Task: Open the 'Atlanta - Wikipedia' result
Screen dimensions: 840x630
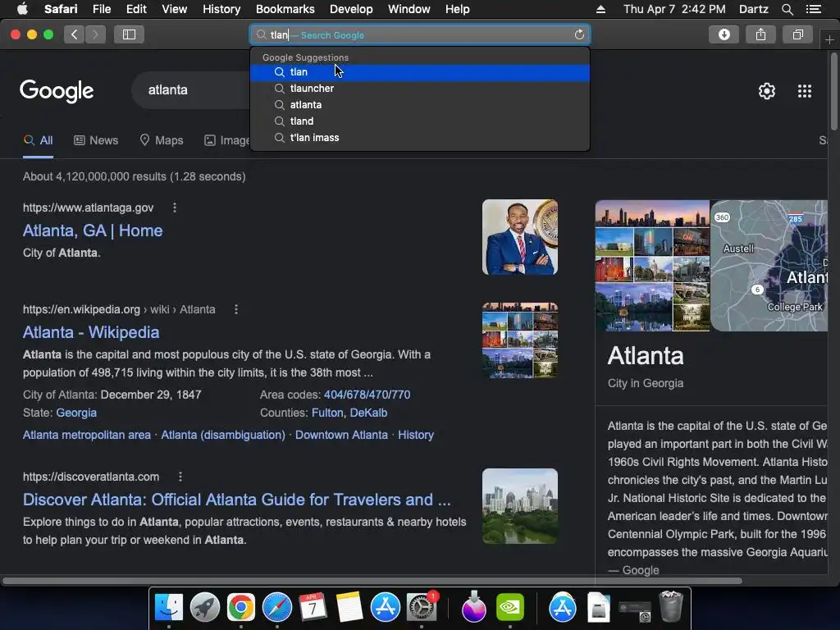Action: pyautogui.click(x=91, y=332)
